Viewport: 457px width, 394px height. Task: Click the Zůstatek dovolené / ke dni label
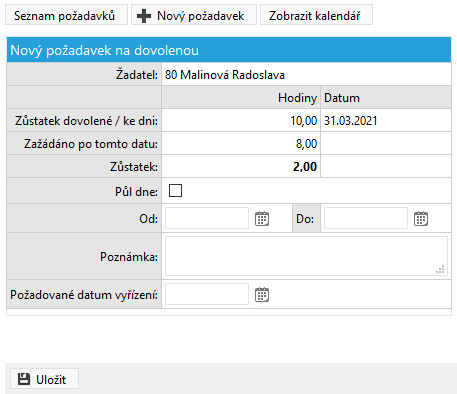(x=86, y=121)
